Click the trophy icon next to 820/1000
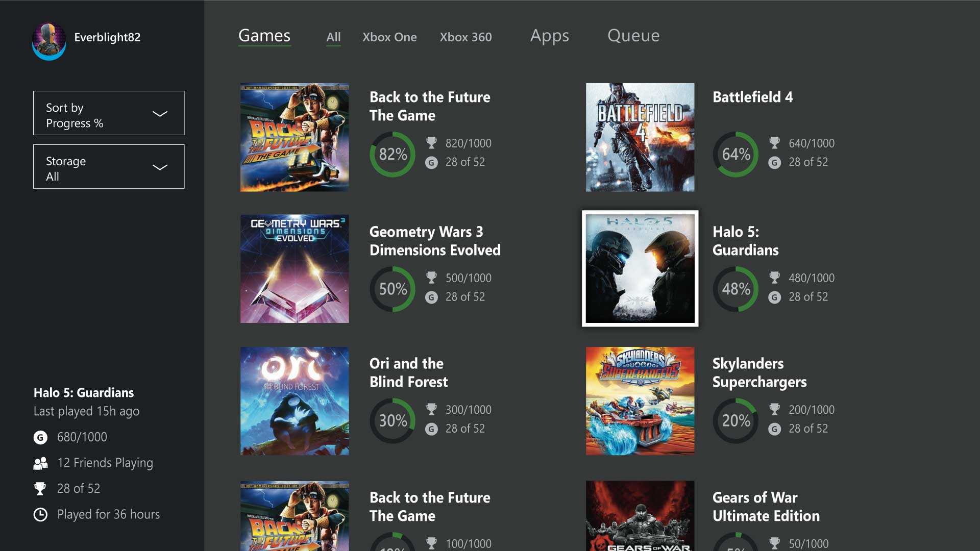980x551 pixels. (431, 143)
